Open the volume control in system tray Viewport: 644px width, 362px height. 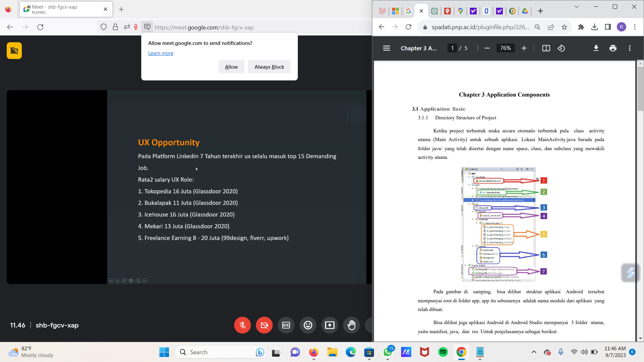(584, 352)
